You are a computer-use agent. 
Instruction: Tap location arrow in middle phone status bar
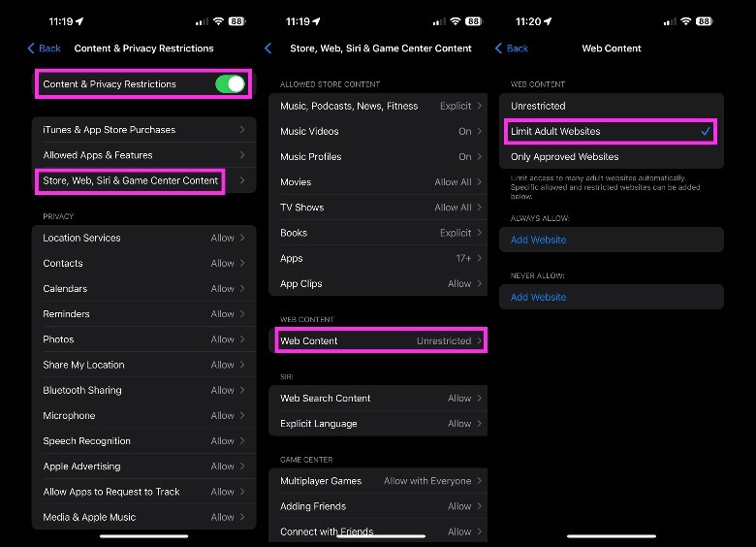(x=316, y=21)
